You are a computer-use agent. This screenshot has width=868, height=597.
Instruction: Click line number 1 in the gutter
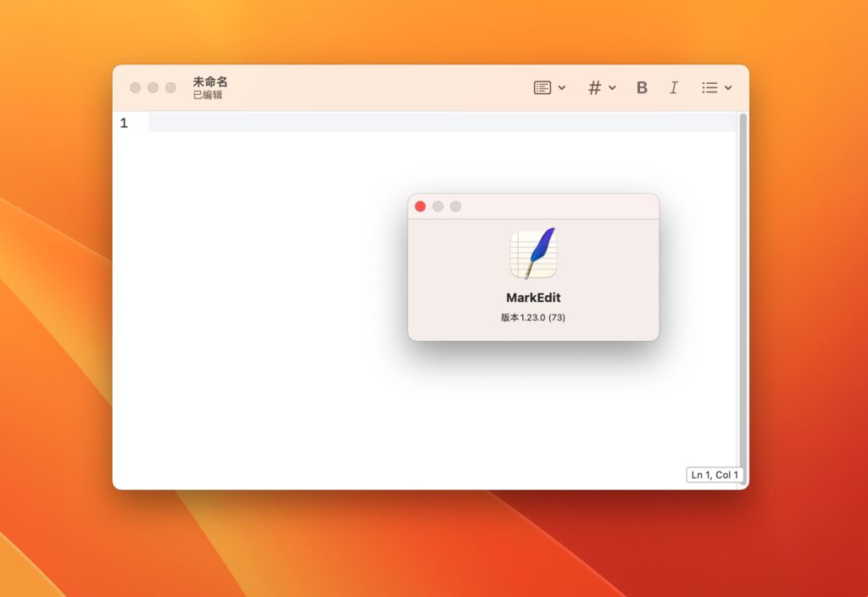coord(124,123)
